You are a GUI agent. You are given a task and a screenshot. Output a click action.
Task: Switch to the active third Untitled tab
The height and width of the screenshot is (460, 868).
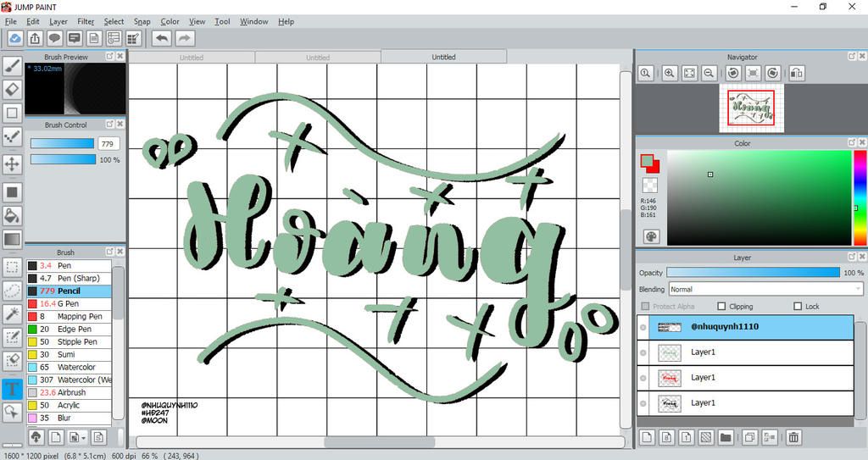(x=443, y=57)
